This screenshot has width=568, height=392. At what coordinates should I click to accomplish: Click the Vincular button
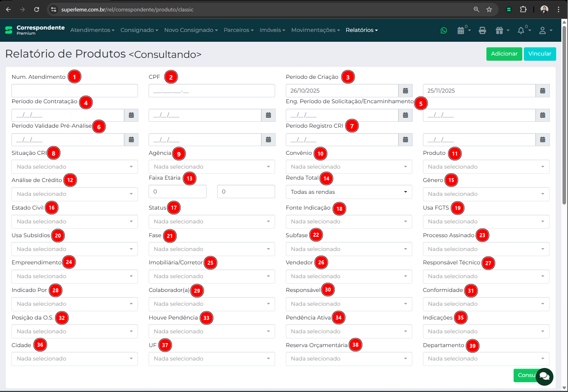click(x=540, y=54)
